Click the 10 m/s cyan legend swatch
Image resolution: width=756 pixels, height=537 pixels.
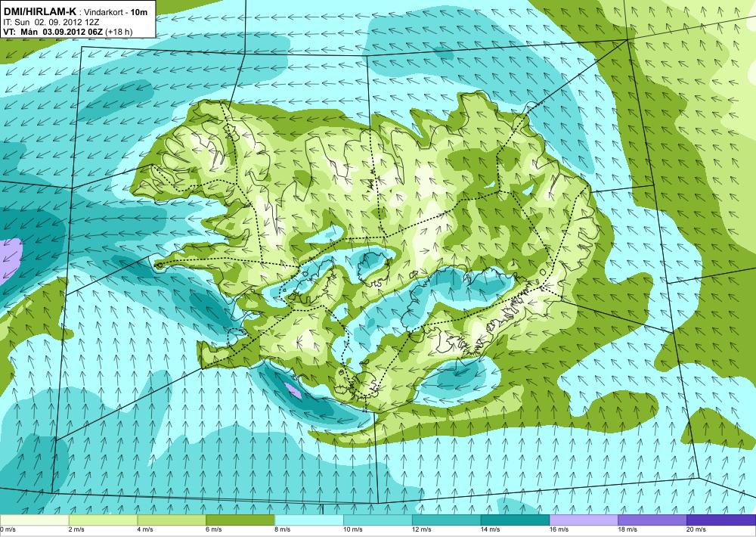377,520
